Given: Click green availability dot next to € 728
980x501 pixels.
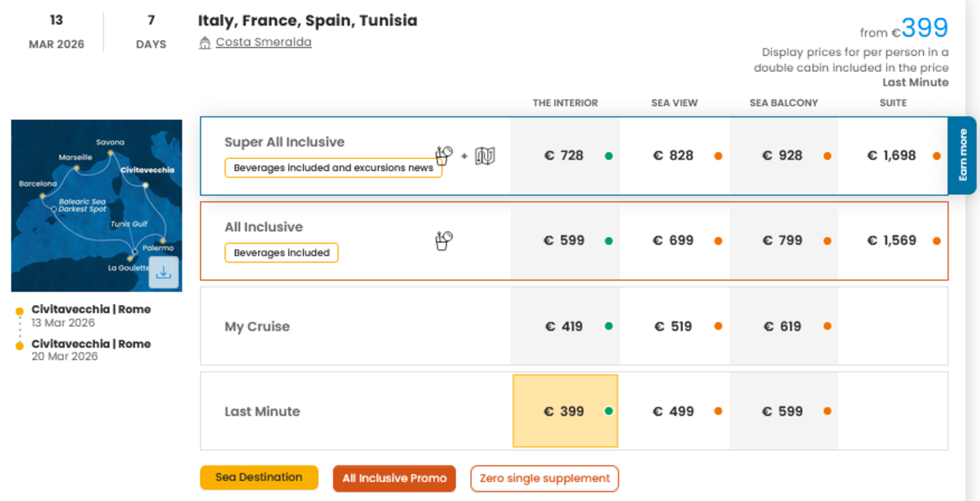Looking at the screenshot, I should pos(609,156).
